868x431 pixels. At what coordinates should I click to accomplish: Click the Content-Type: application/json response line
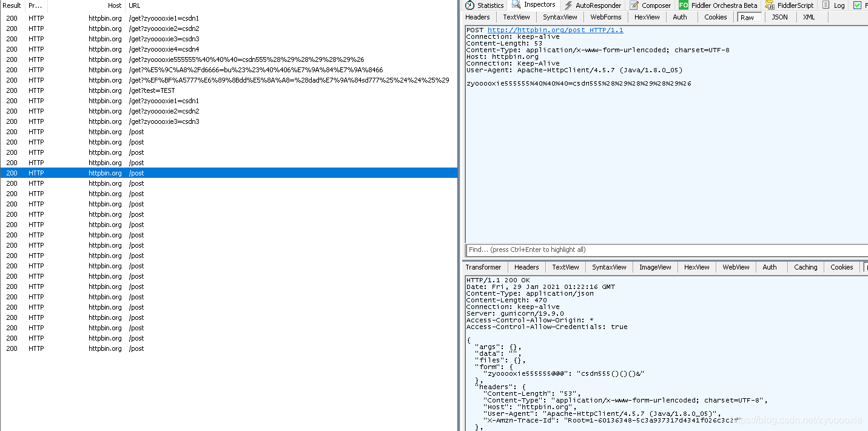tap(530, 293)
